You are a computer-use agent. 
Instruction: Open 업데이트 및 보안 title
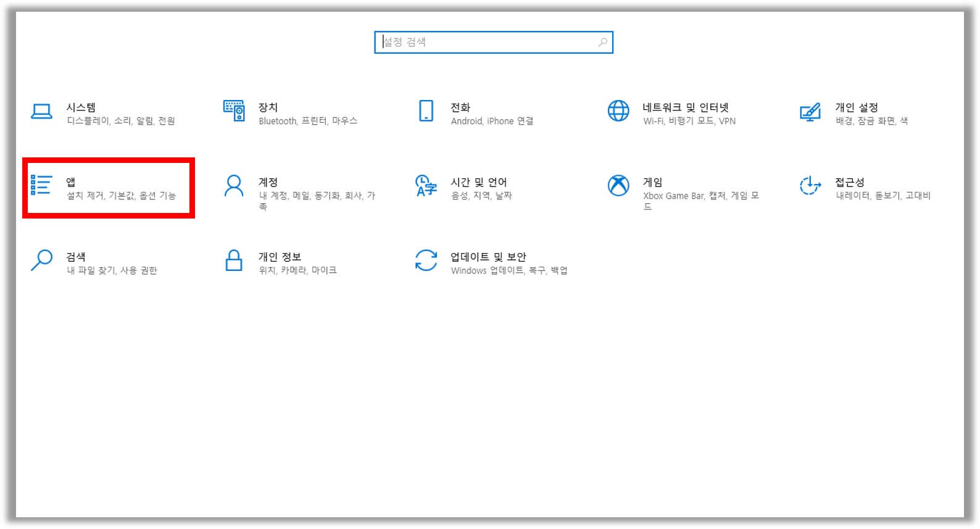click(488, 257)
